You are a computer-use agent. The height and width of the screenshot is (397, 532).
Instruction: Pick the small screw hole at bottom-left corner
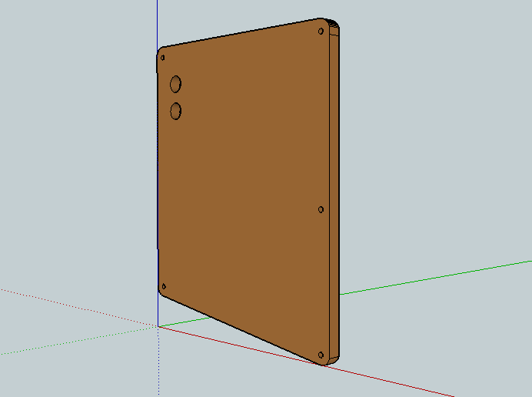click(x=164, y=287)
